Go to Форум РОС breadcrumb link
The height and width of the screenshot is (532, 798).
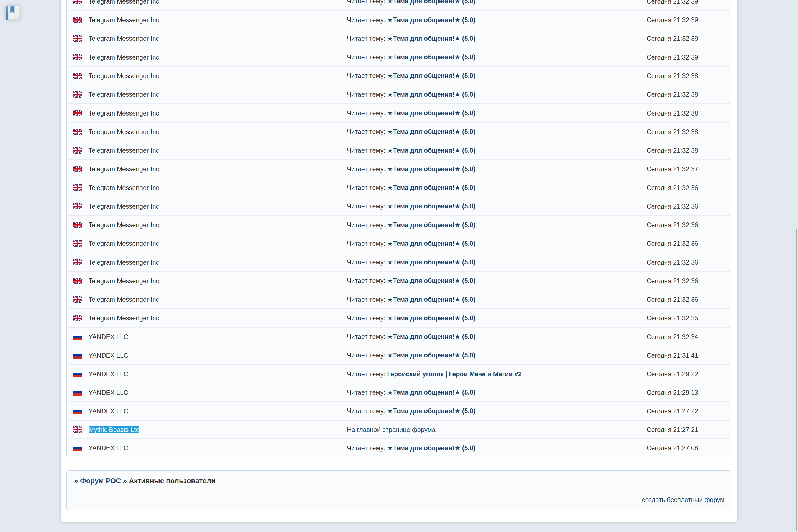pyautogui.click(x=100, y=481)
